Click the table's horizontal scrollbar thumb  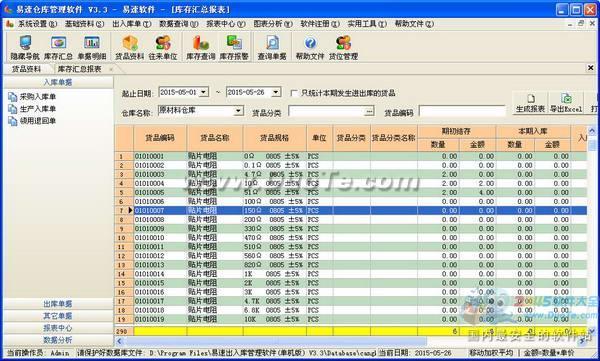point(276,341)
